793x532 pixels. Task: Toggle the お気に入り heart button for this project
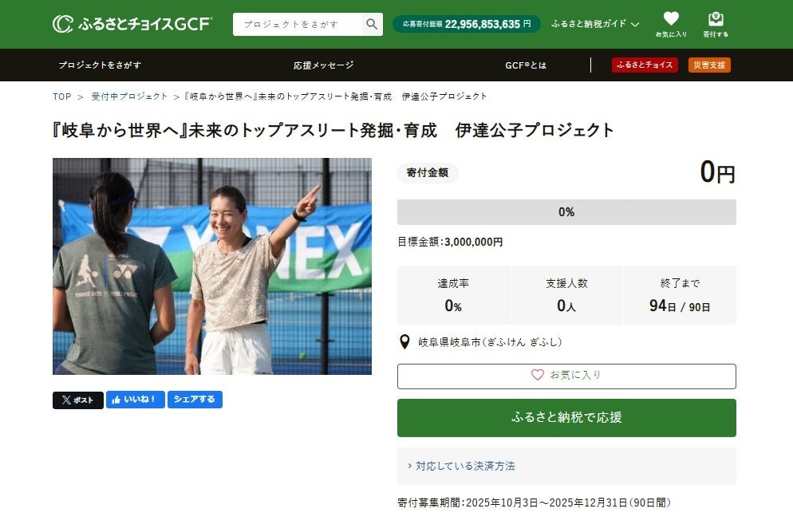566,376
